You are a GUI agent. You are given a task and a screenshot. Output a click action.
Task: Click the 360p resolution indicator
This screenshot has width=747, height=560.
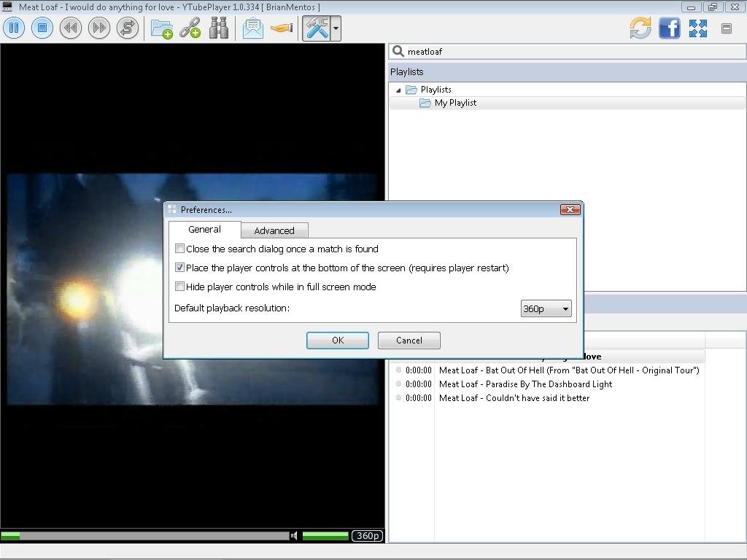click(368, 536)
